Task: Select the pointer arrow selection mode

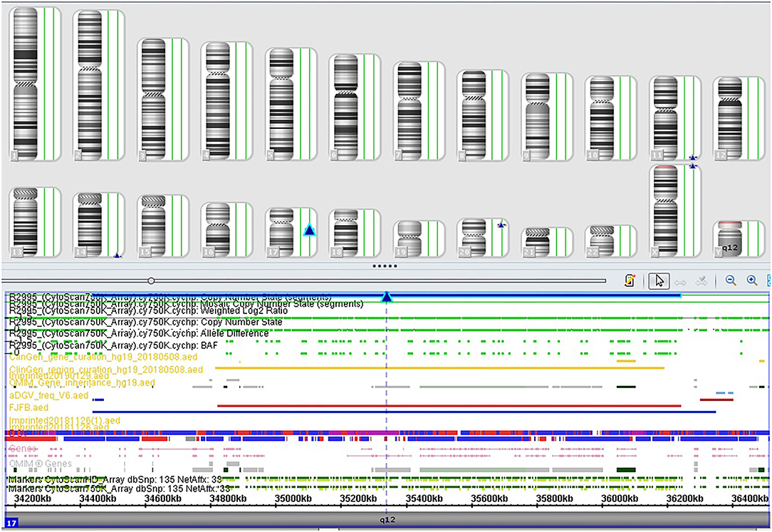Action: pyautogui.click(x=659, y=281)
